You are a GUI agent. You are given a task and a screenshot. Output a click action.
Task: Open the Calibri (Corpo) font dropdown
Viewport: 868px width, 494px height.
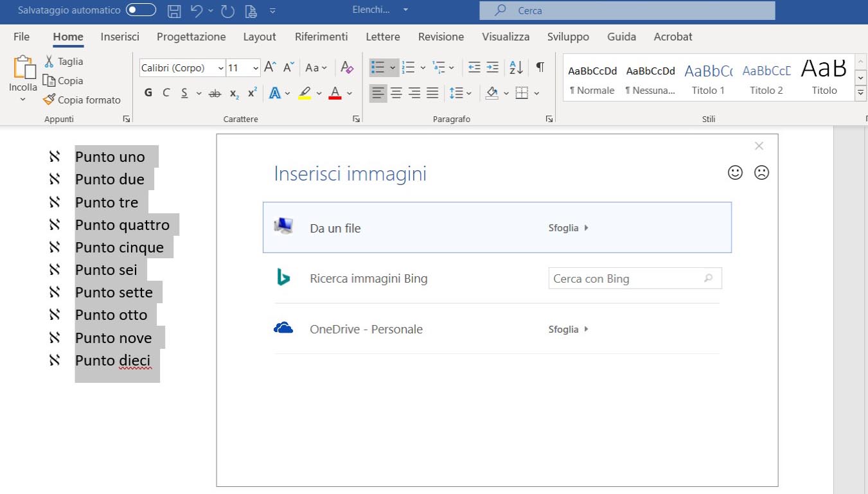[x=221, y=68]
